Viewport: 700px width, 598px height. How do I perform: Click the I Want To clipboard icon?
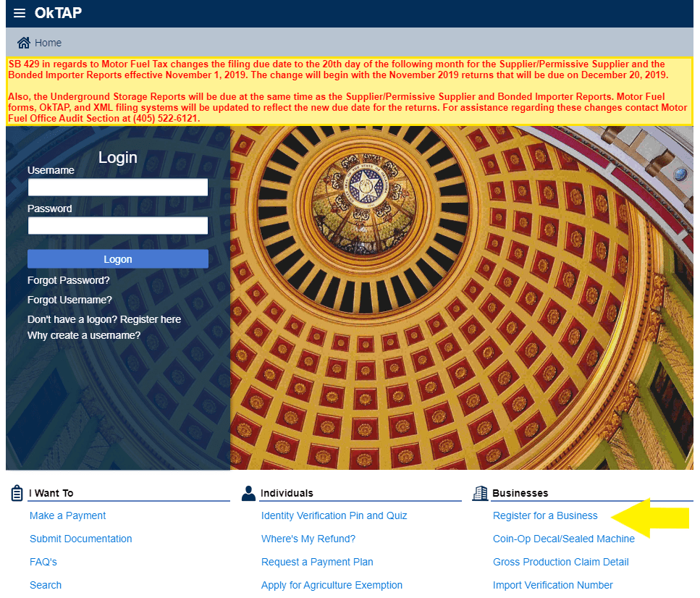[17, 493]
